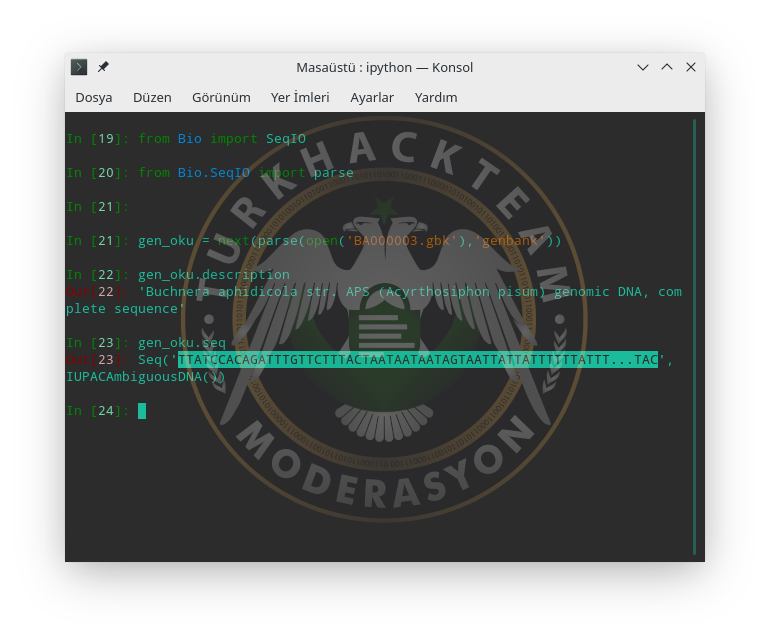Open the Dosya menu
This screenshot has width=770, height=639.
point(94,97)
